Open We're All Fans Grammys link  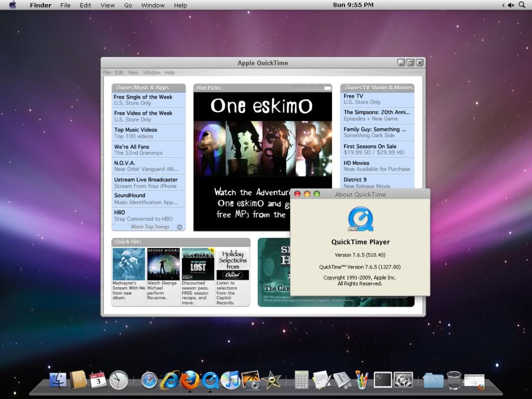149,150
